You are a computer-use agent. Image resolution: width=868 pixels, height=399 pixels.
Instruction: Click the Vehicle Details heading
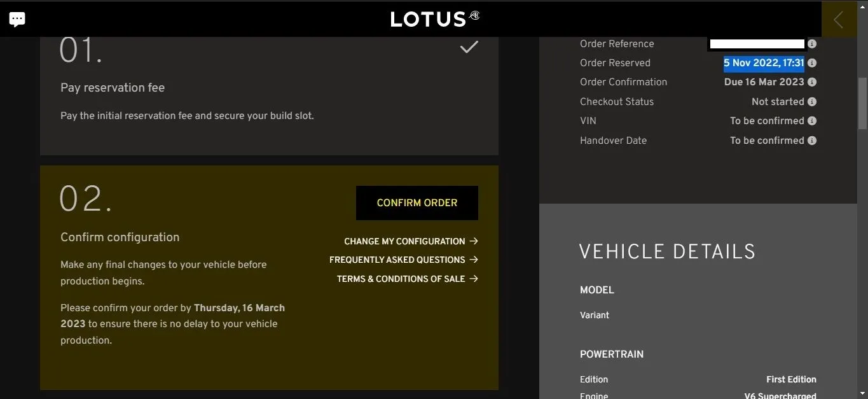pos(667,252)
